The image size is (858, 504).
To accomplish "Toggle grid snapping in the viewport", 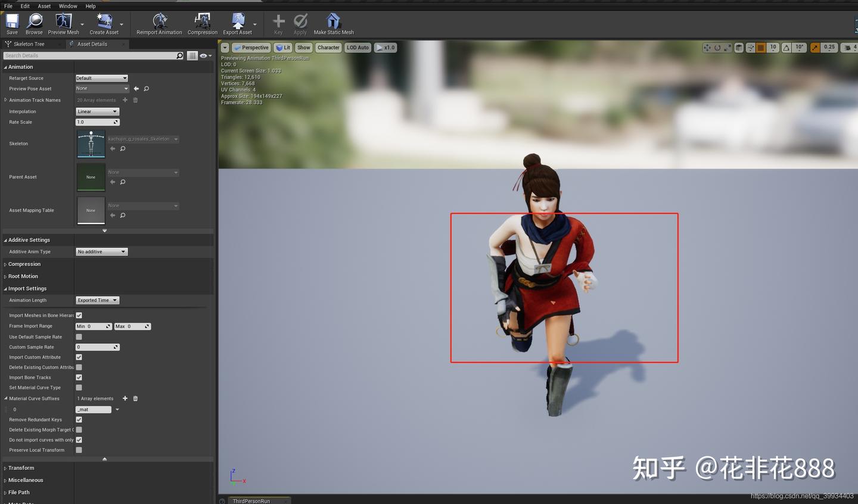I will [x=761, y=47].
